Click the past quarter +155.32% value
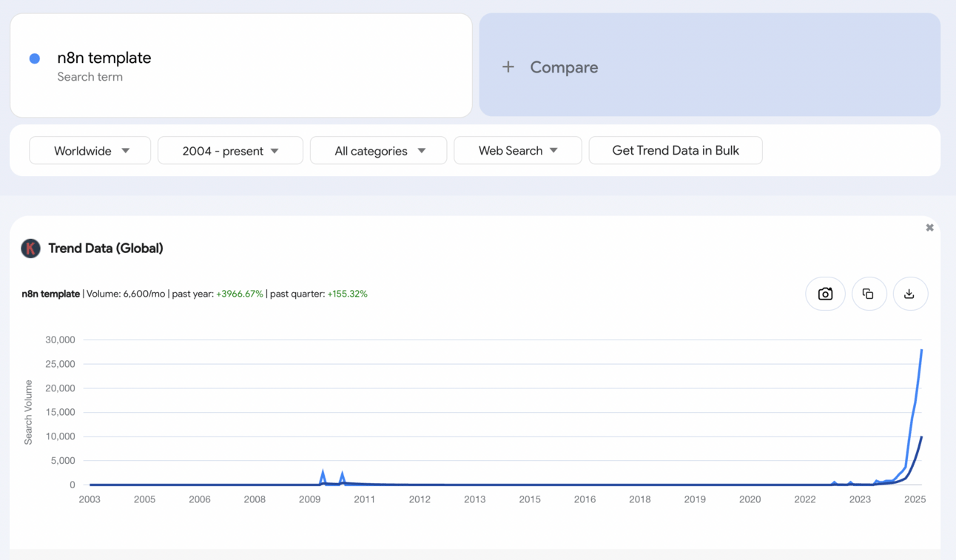This screenshot has height=560, width=956. [x=347, y=294]
